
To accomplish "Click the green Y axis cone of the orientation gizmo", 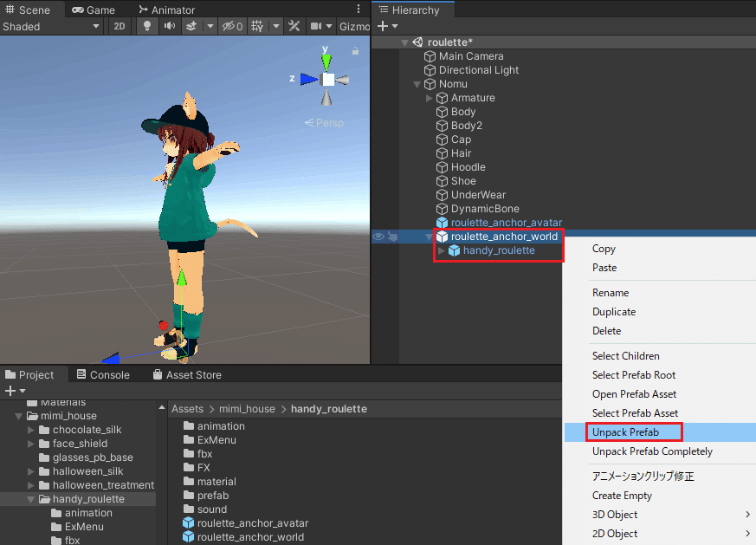I will pos(326,62).
